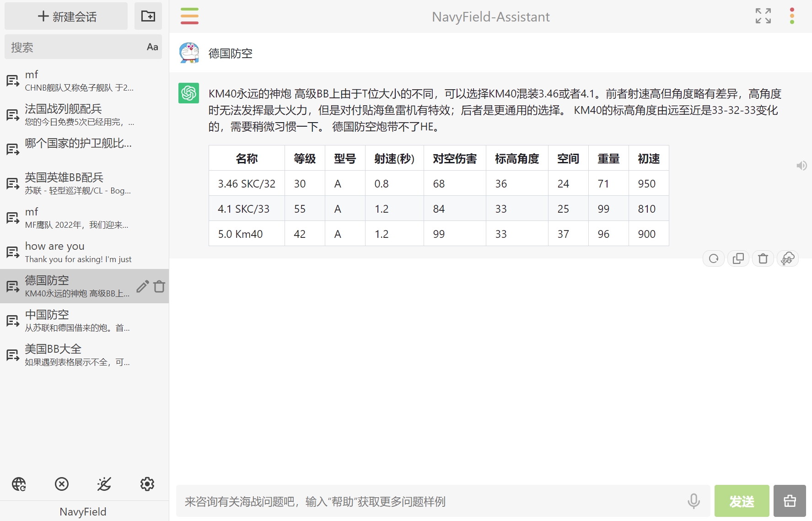Click the speaker read-aloud icon
Screen dimensions: 812x521
point(801,166)
